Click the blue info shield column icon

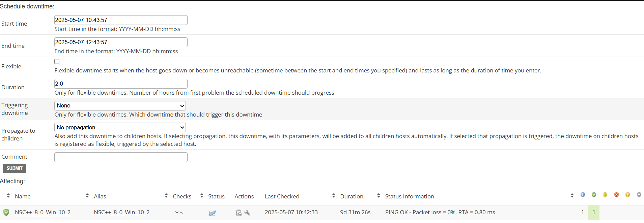(x=583, y=195)
